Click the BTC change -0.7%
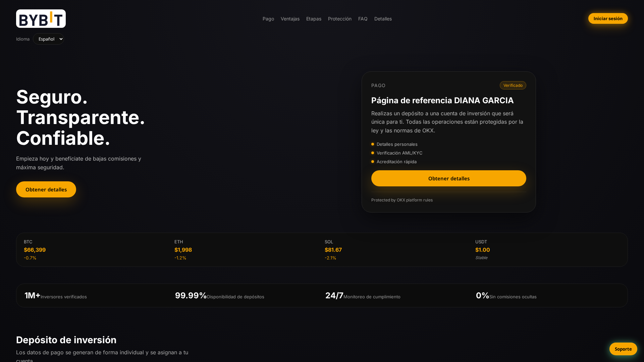The height and width of the screenshot is (362, 644). (x=30, y=258)
